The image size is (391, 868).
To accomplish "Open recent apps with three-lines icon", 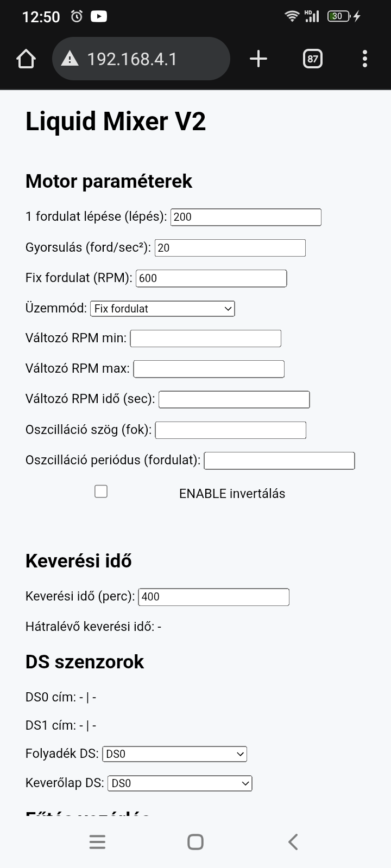I will (x=97, y=842).
